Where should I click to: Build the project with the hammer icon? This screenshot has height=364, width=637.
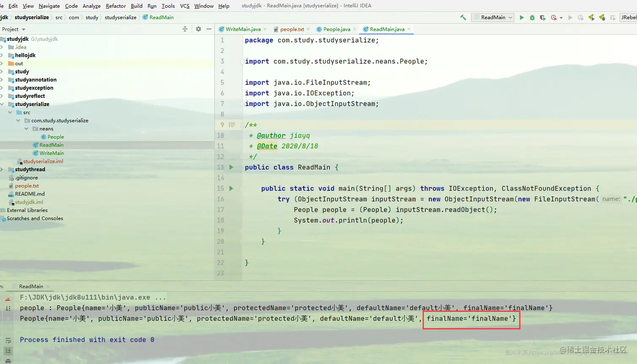[463, 17]
